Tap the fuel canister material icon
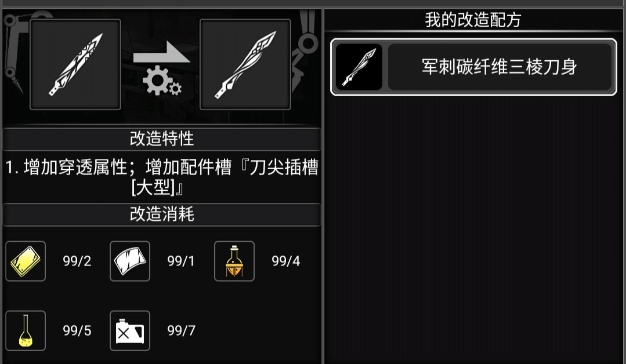The width and height of the screenshot is (626, 364). [130, 330]
